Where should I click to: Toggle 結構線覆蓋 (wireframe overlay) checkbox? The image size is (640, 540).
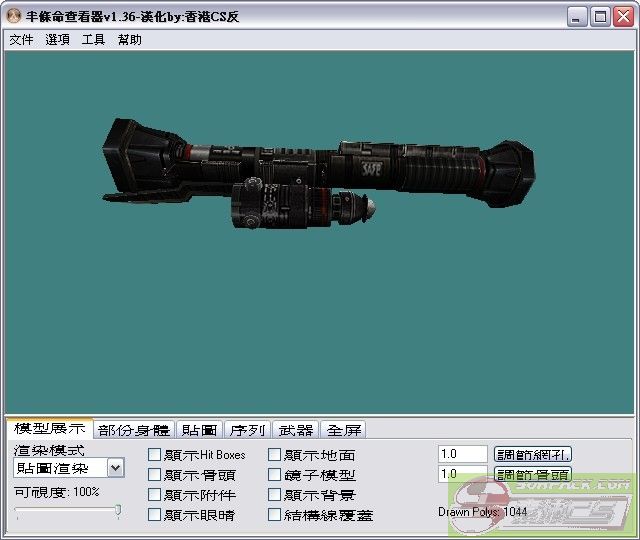click(x=275, y=515)
